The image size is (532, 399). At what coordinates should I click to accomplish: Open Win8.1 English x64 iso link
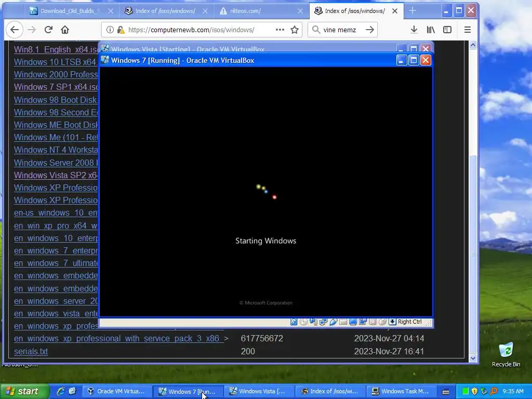click(x=56, y=49)
